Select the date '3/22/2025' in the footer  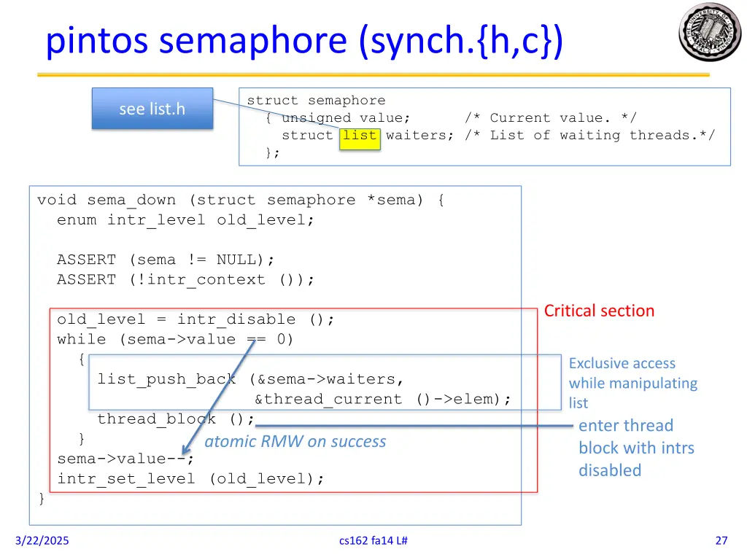(x=41, y=540)
